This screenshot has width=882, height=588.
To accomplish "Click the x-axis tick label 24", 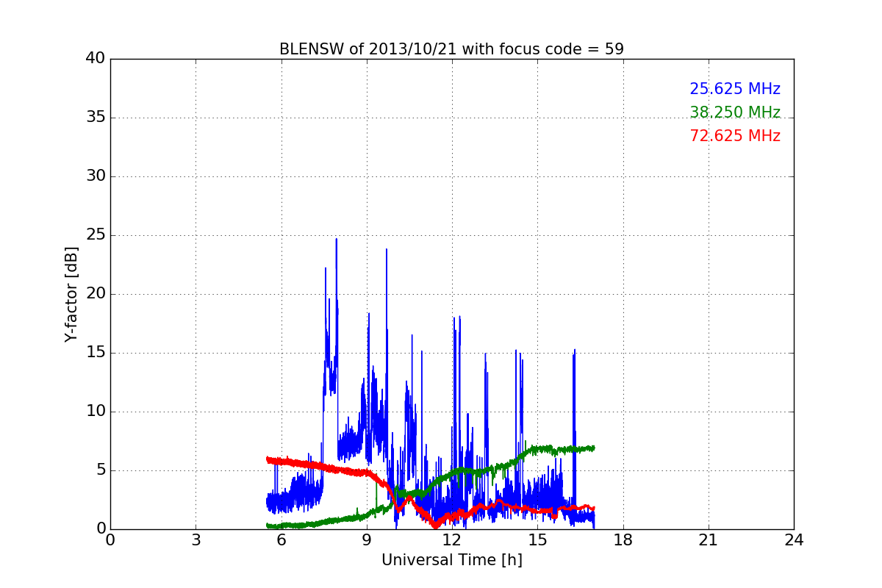I will pyautogui.click(x=794, y=540).
